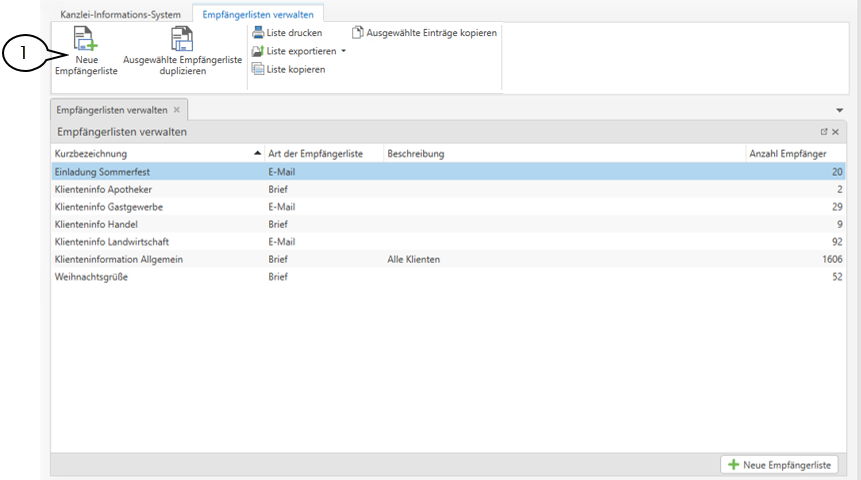
Task: Pop out the Empfängerlisten panel window
Action: click(824, 132)
